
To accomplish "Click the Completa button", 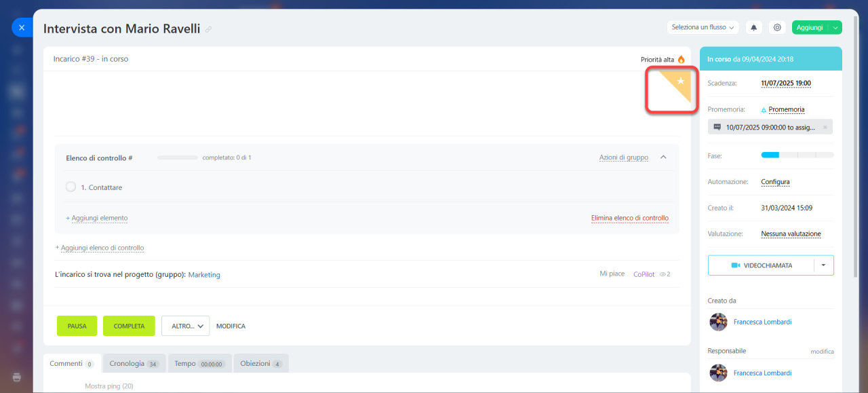I will (129, 326).
